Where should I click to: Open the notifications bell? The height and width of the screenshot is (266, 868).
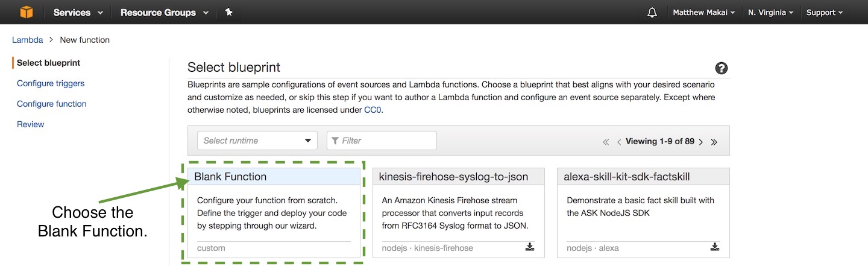(652, 13)
